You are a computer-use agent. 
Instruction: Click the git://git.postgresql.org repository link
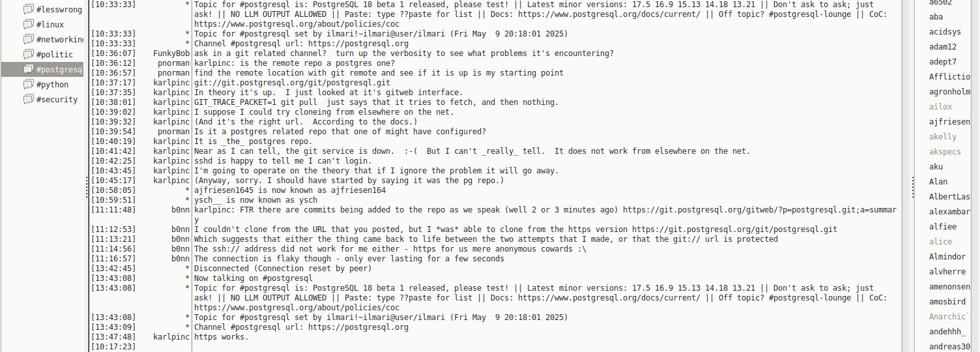tap(292, 83)
